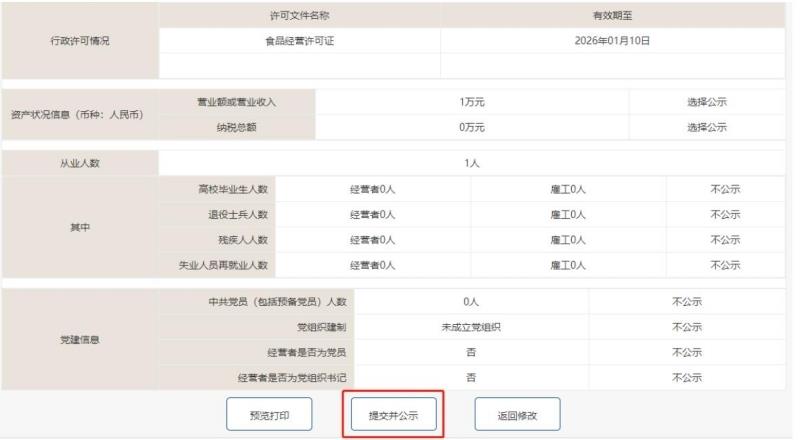Click the 0万元 tax total value
This screenshot has height=440, width=800.
[472, 127]
